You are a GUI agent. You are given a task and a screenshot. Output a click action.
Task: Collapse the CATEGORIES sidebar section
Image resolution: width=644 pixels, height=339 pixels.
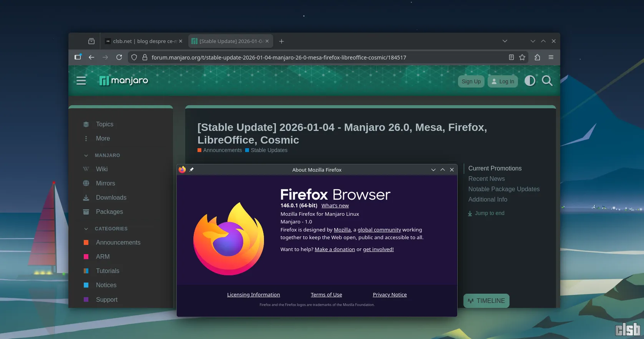tap(86, 229)
